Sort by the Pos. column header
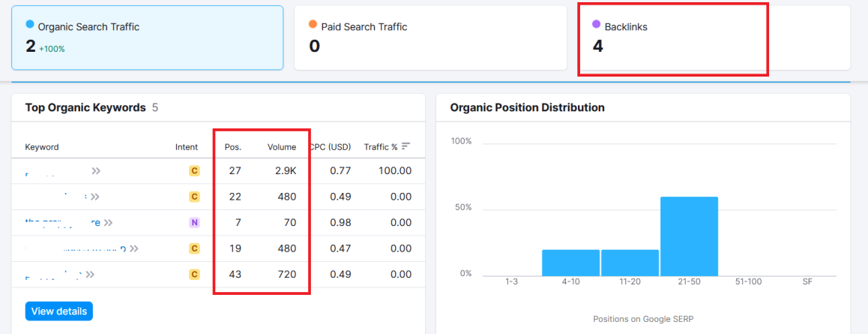 pyautogui.click(x=232, y=147)
